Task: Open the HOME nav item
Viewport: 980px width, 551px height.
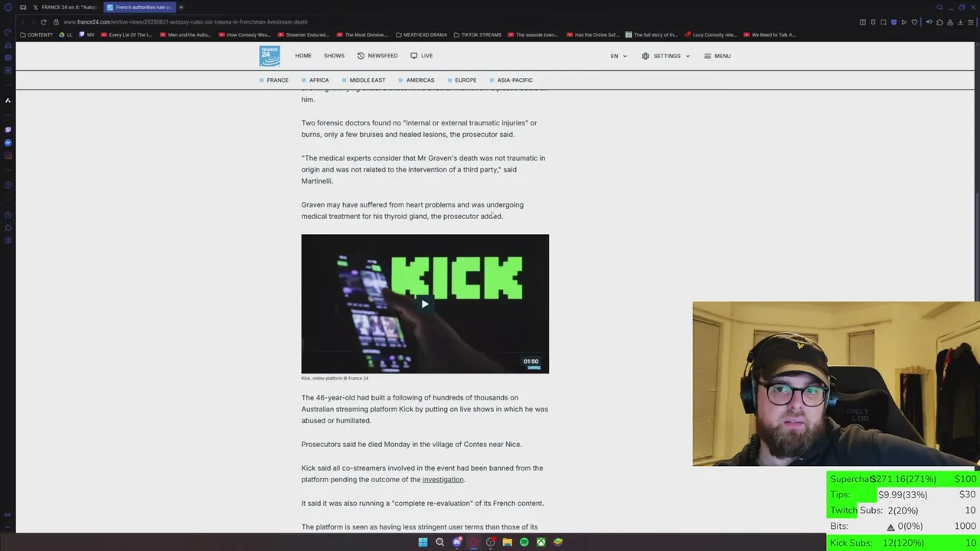Action: point(303,56)
